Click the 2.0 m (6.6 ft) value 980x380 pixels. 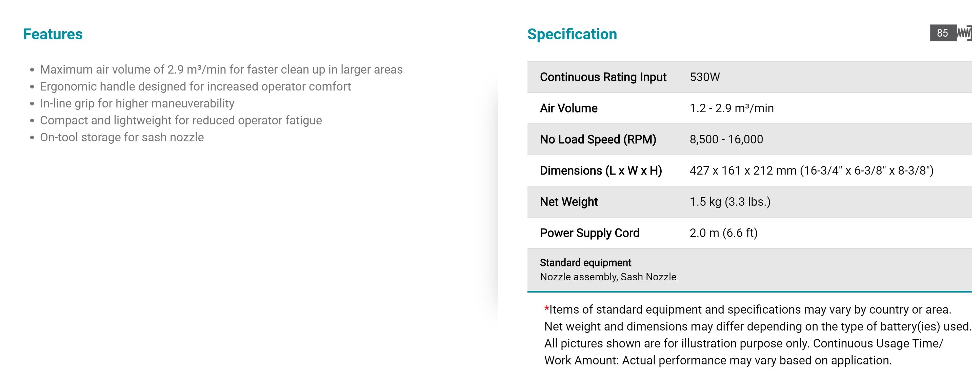point(723,233)
